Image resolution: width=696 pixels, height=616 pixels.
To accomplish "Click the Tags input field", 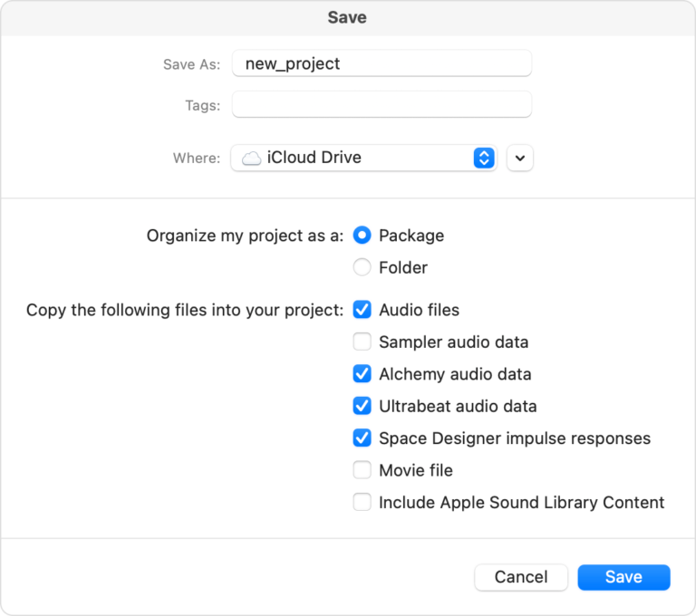I will tap(382, 104).
